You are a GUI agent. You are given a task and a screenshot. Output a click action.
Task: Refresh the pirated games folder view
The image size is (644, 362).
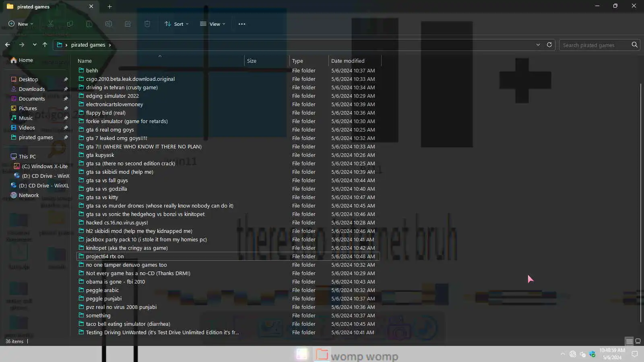[549, 45]
